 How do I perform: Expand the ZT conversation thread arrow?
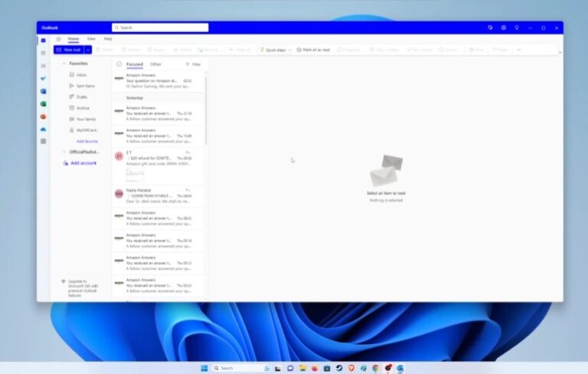[x=129, y=159]
